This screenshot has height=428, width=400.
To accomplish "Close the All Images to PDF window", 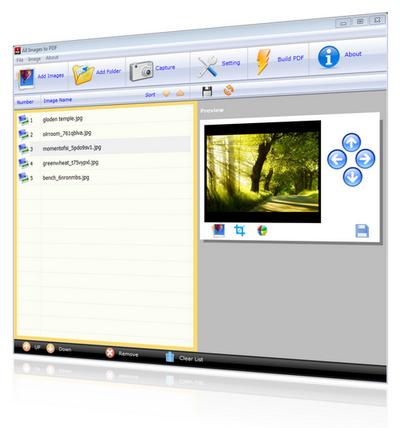I will point(377,20).
